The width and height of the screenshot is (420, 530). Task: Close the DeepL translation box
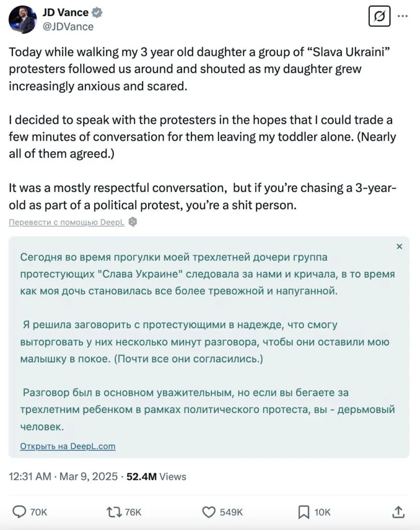click(x=399, y=246)
